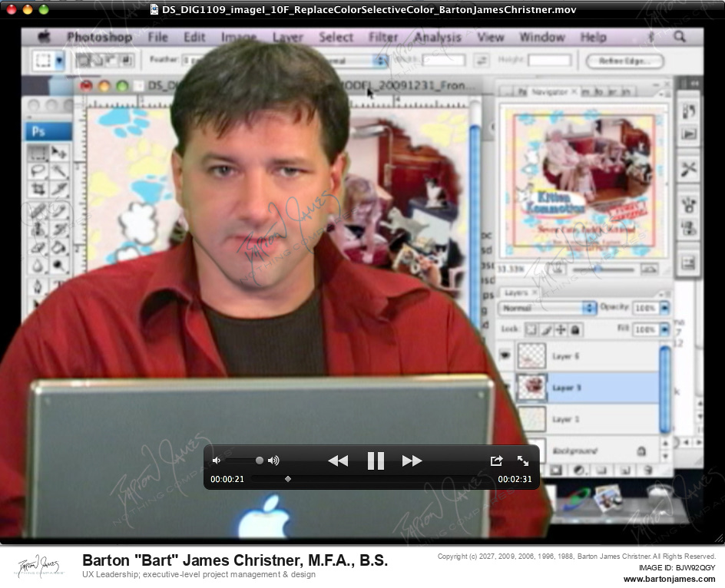Fast forward the video in QuickTime controls

[412, 461]
